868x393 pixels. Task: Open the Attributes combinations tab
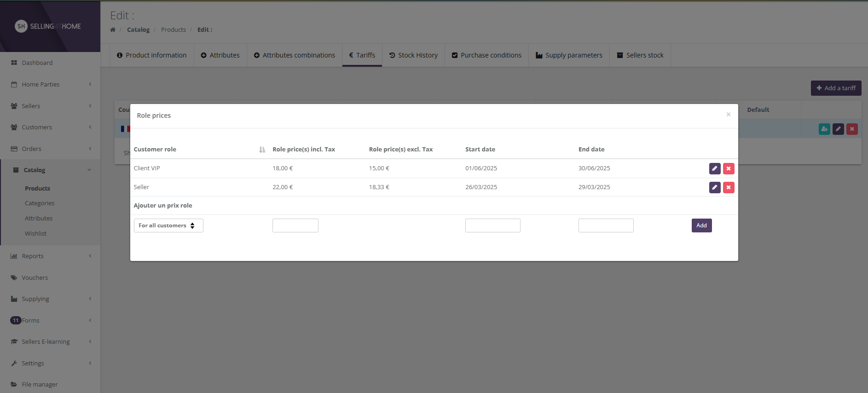pos(294,55)
